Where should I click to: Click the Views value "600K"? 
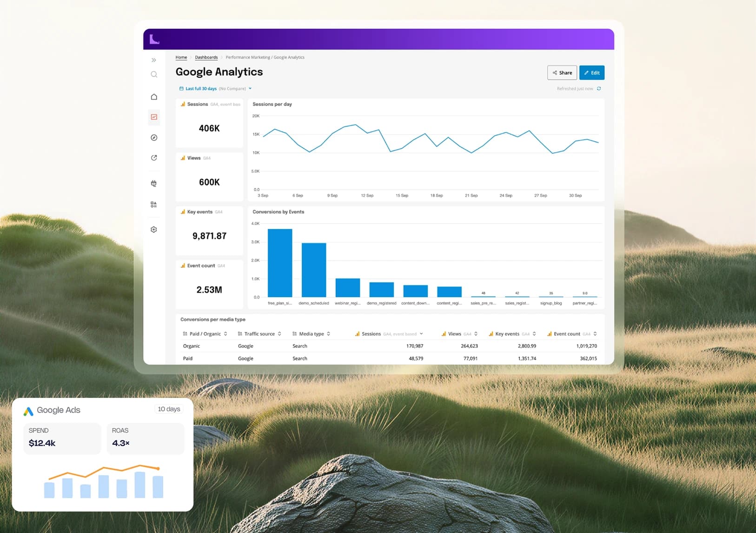point(209,182)
